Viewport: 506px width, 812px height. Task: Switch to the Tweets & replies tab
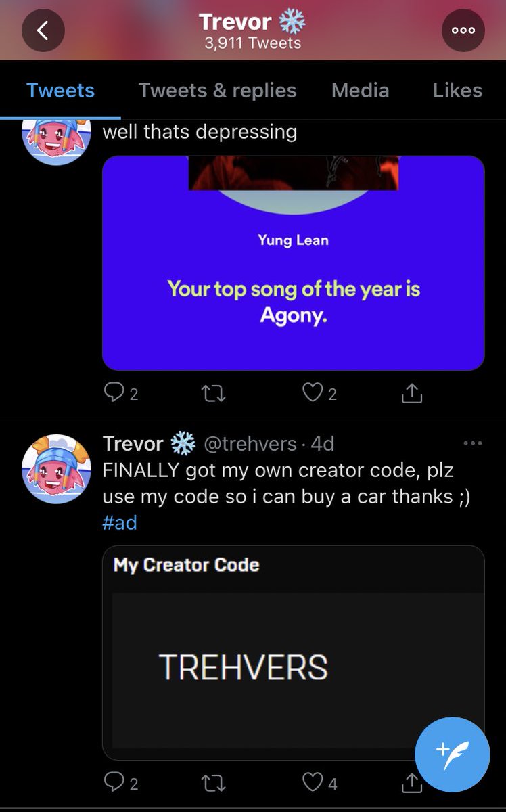pyautogui.click(x=217, y=91)
